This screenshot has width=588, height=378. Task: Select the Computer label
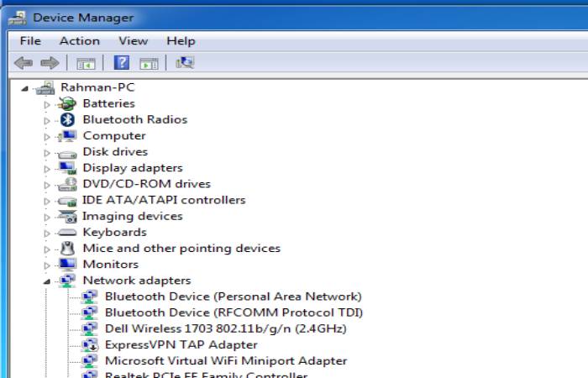114,136
